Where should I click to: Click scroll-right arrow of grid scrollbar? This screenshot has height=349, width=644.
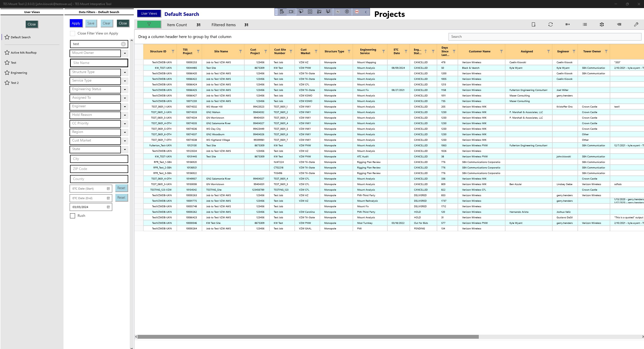(642, 337)
